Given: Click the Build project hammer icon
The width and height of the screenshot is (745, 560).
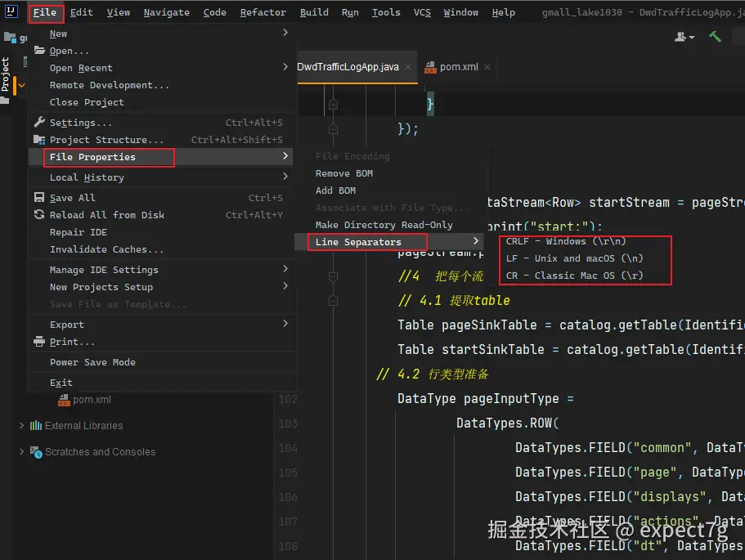Looking at the screenshot, I should [x=715, y=37].
